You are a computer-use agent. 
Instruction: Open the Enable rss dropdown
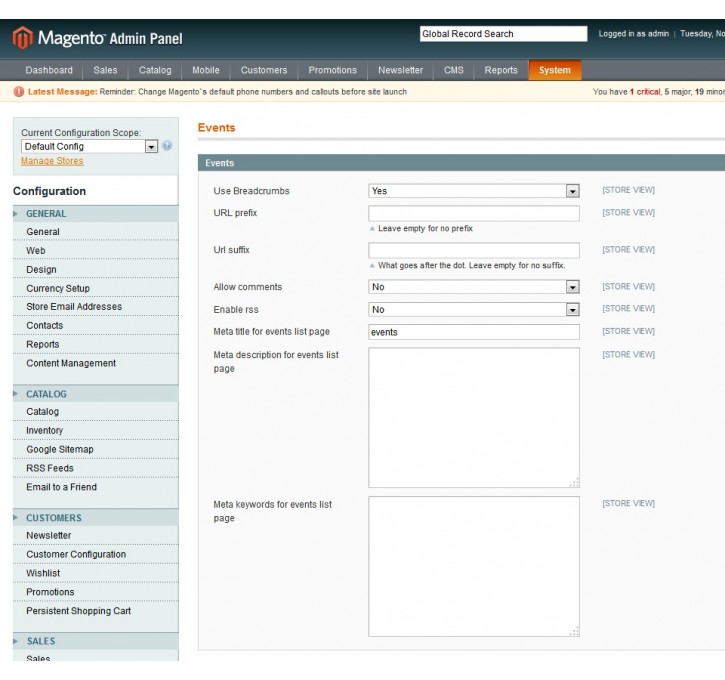(x=474, y=309)
